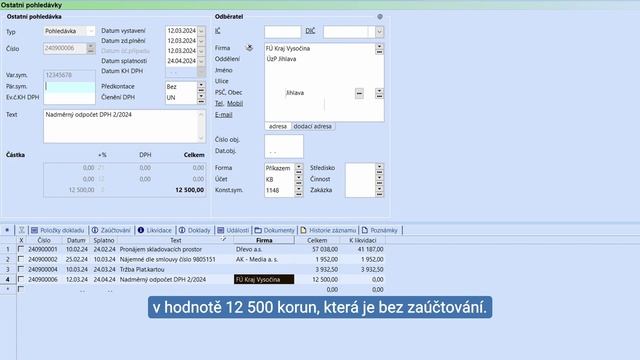The image size is (640, 360).
Task: Expand the Forma list showing Příkazem
Action: (299, 168)
